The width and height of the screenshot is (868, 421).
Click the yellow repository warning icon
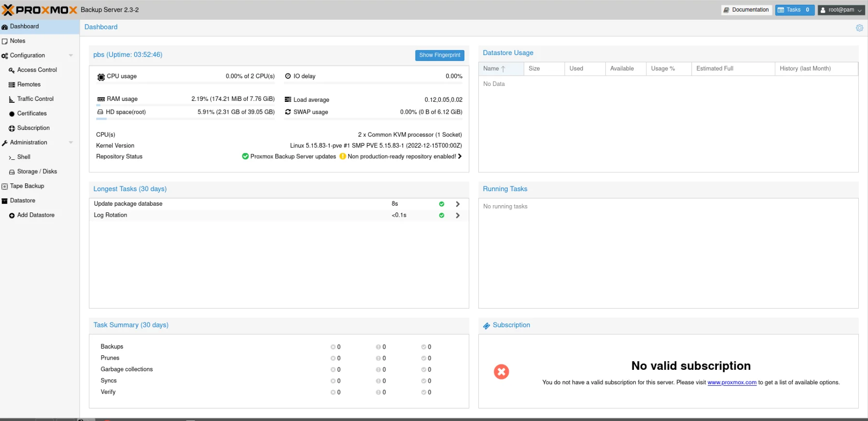(x=343, y=156)
